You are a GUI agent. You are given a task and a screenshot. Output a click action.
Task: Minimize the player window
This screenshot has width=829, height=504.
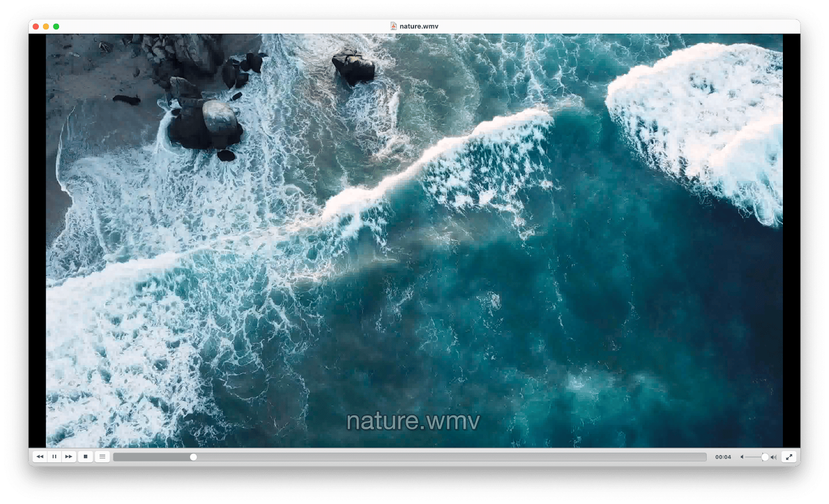tap(46, 26)
